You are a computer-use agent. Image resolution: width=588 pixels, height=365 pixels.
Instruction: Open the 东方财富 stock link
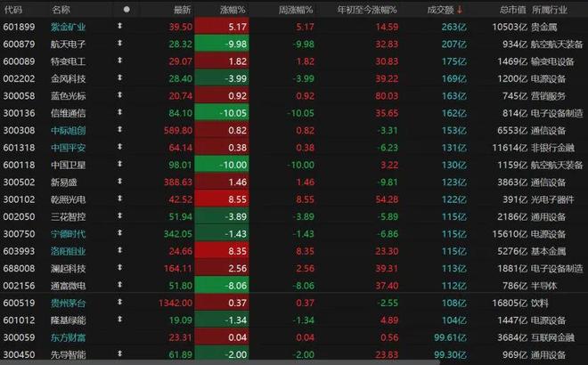68,337
